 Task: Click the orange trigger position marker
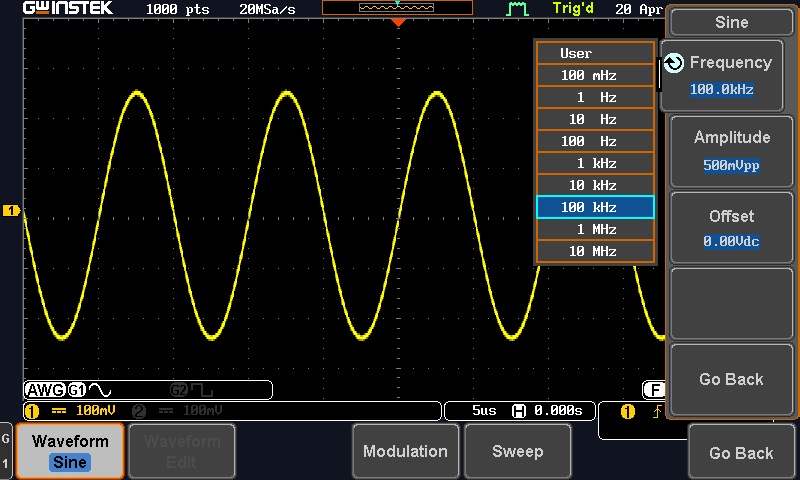pos(398,22)
